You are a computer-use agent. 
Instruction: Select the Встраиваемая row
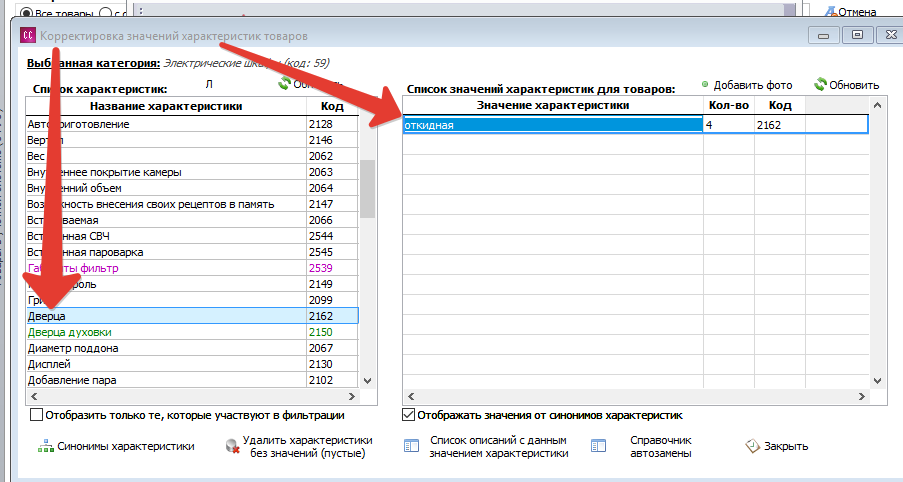coord(192,220)
